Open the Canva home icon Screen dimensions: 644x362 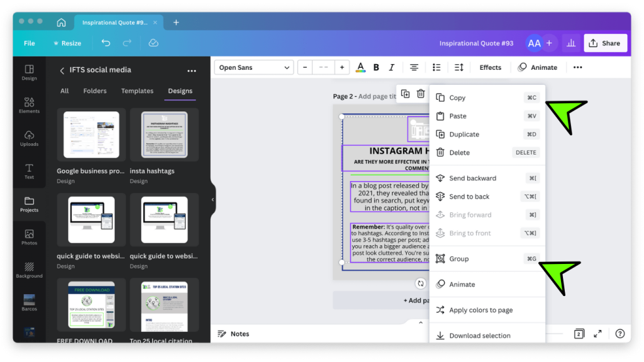61,22
